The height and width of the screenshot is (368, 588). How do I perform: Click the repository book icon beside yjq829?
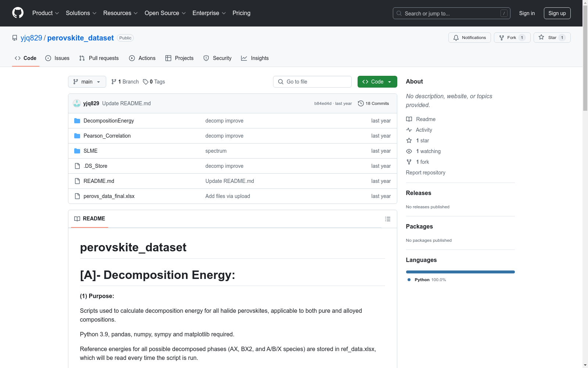click(x=15, y=38)
